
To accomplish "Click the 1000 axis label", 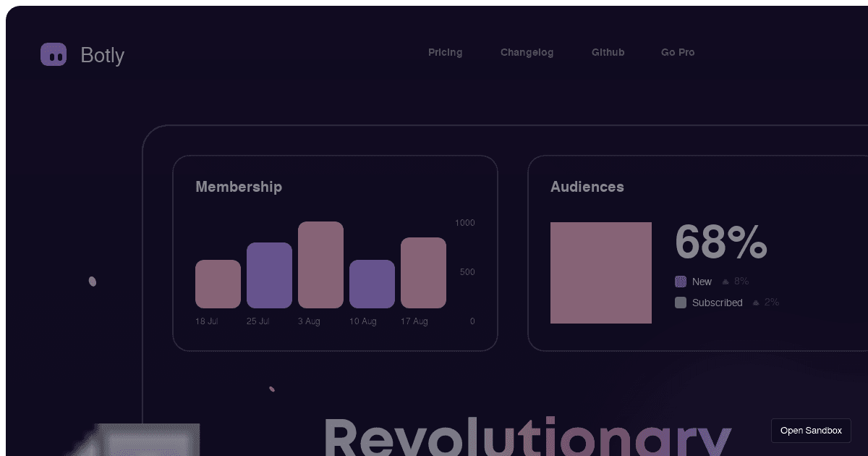I will point(465,223).
